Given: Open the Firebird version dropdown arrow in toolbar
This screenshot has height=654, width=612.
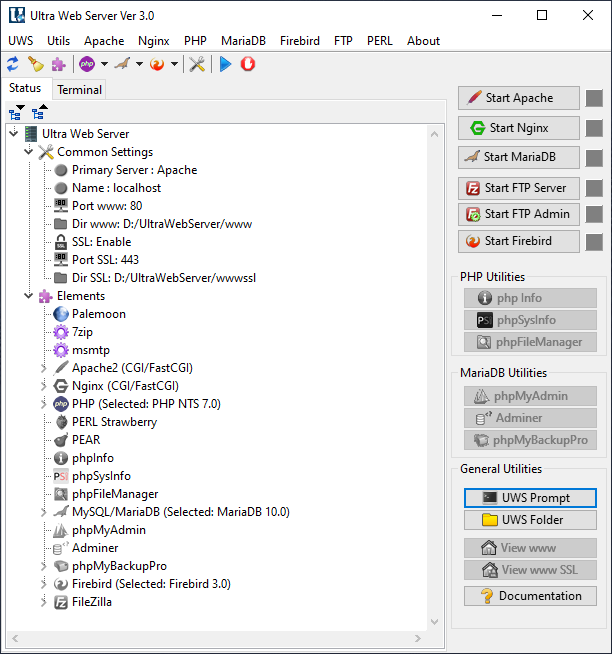Looking at the screenshot, I should (x=174, y=64).
